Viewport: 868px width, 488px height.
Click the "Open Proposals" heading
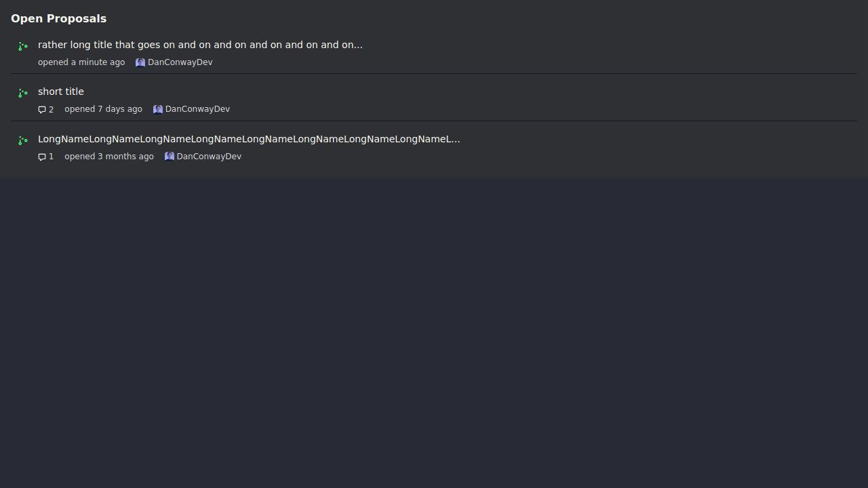58,18
